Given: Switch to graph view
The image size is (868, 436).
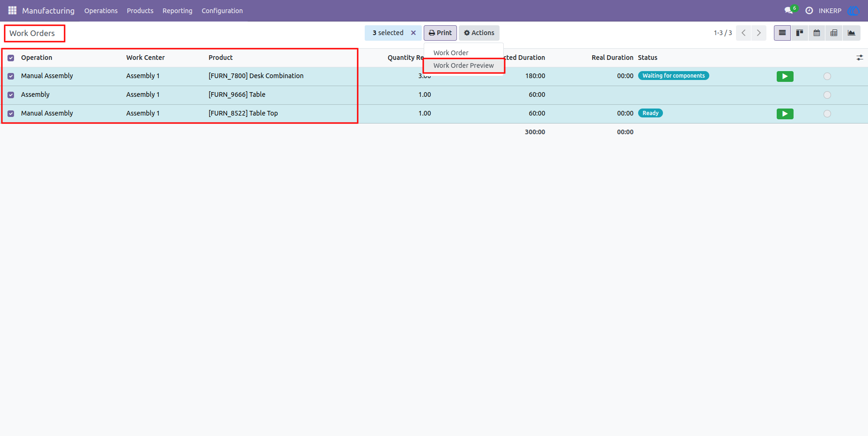Looking at the screenshot, I should (x=852, y=33).
